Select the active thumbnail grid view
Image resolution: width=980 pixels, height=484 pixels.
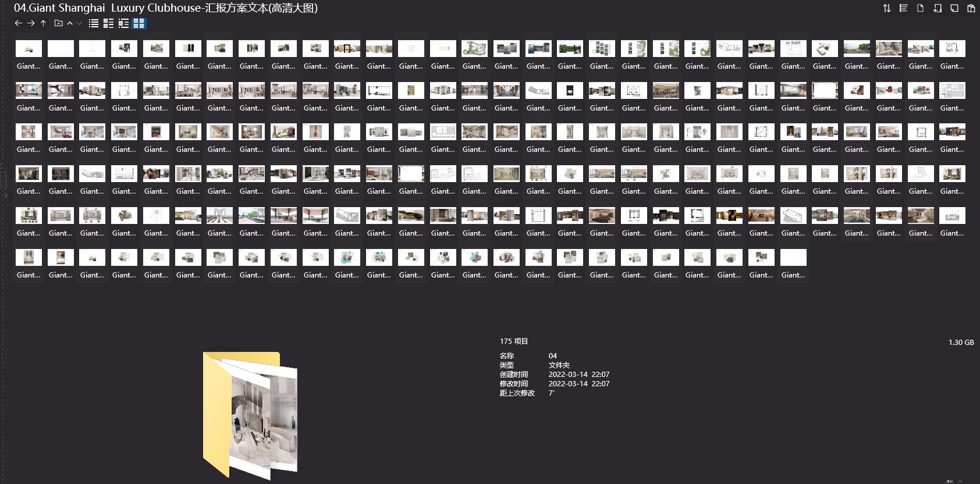pos(139,23)
